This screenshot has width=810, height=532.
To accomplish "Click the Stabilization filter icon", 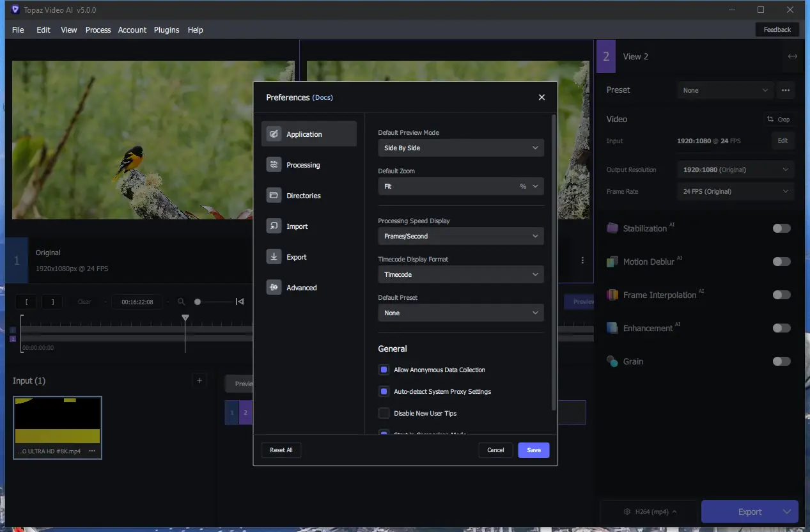I will pyautogui.click(x=612, y=228).
